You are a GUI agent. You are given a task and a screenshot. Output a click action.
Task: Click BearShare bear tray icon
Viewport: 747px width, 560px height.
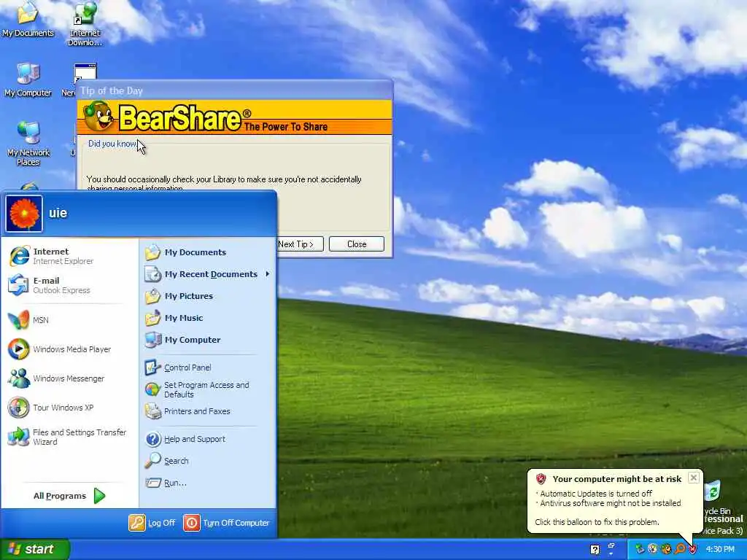(x=667, y=550)
